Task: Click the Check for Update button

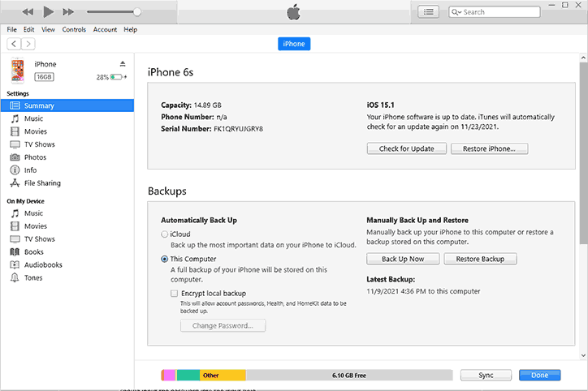Action: click(x=407, y=148)
